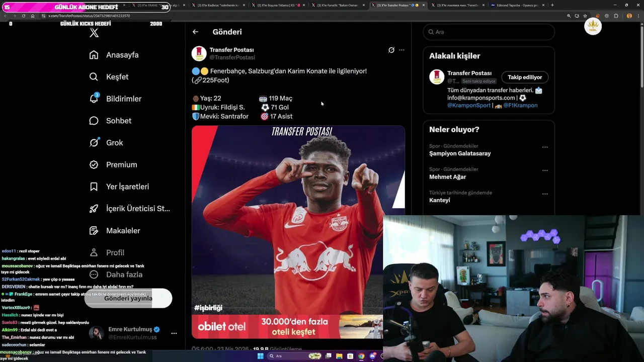Switch to Edmond Tapsoba browser tab

(517, 5)
